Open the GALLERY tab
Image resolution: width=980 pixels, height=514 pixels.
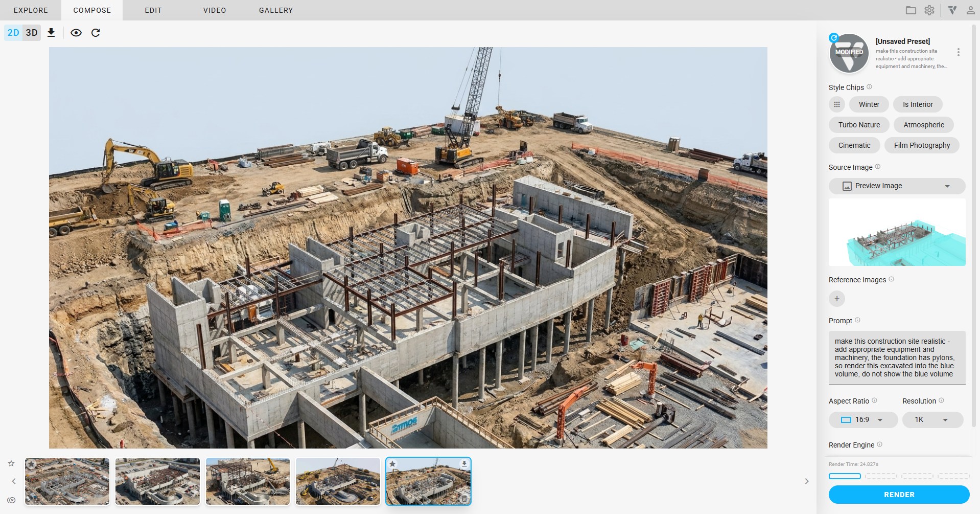(276, 10)
